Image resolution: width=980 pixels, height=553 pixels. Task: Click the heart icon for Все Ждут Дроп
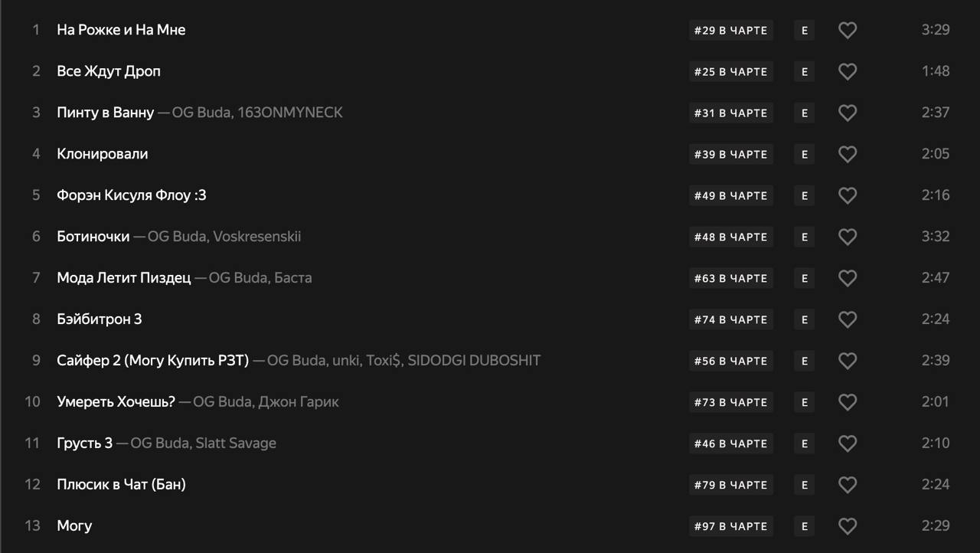coord(847,71)
